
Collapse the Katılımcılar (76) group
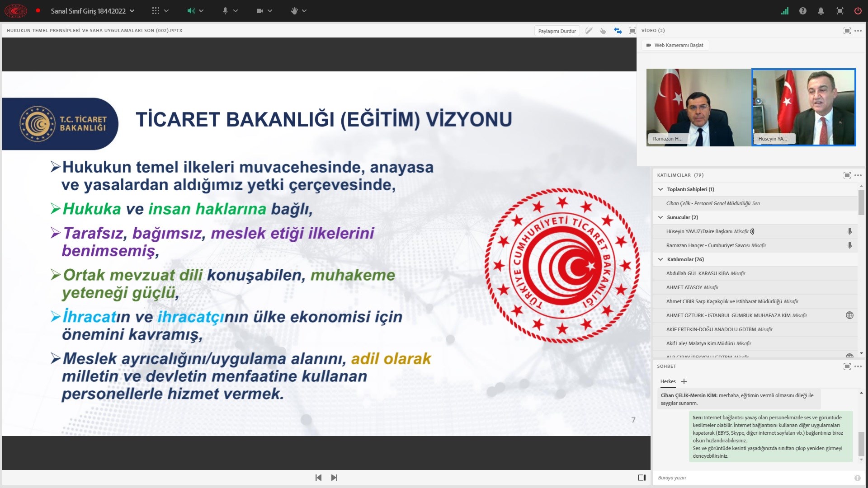coord(660,259)
